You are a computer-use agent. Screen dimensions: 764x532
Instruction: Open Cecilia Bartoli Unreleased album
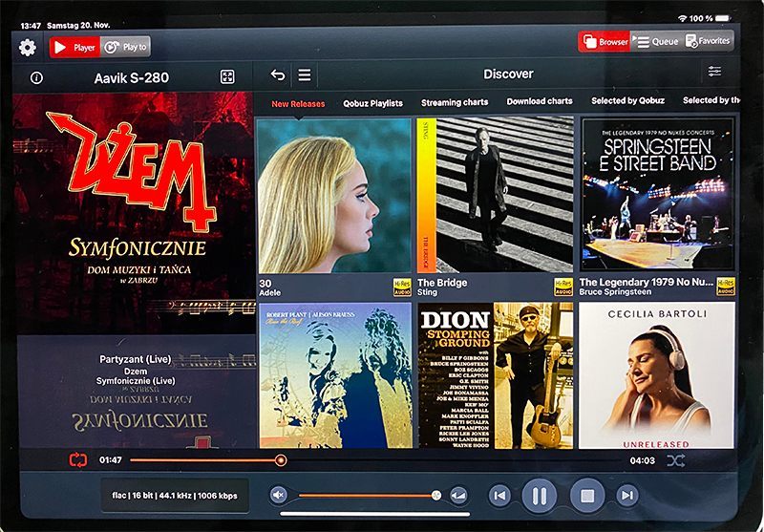pyautogui.click(x=656, y=375)
